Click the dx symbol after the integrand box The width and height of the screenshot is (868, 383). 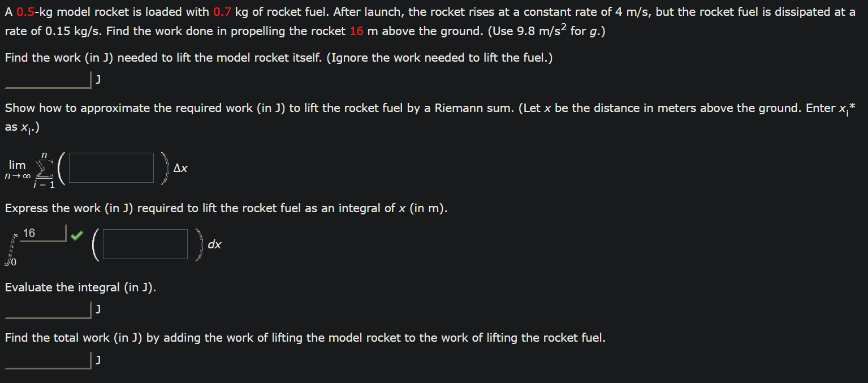215,244
